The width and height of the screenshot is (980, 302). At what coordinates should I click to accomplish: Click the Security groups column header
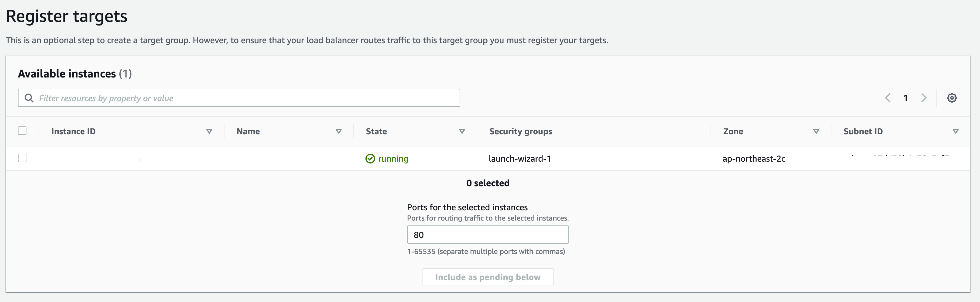(x=520, y=131)
